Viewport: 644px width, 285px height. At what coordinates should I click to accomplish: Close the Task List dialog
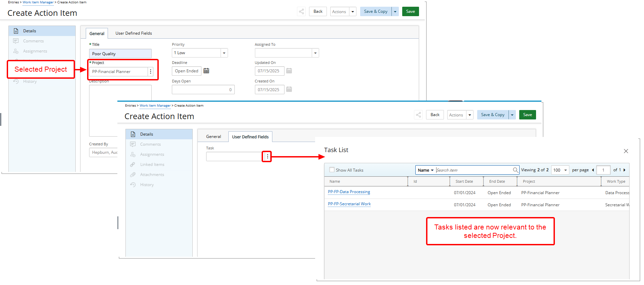626,151
